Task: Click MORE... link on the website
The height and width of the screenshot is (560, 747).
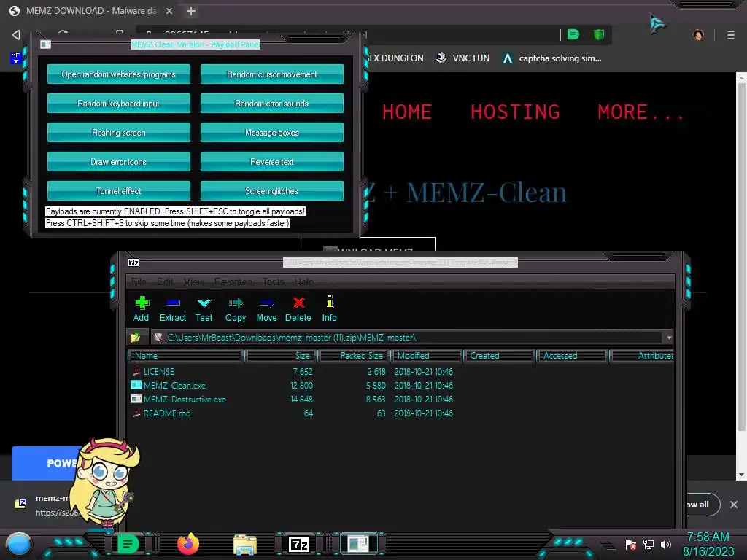Action: point(640,112)
